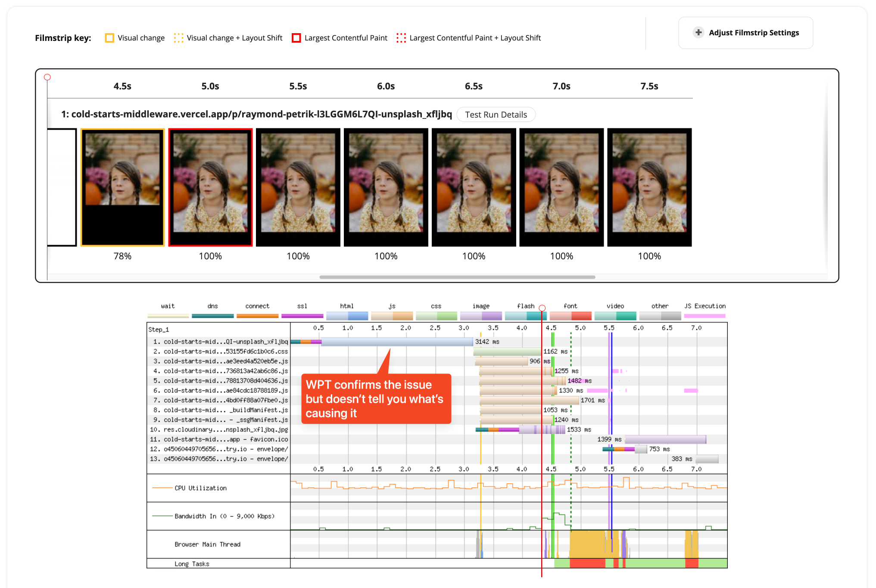Click the red long task block
The width and height of the screenshot is (876, 588).
(x=587, y=563)
